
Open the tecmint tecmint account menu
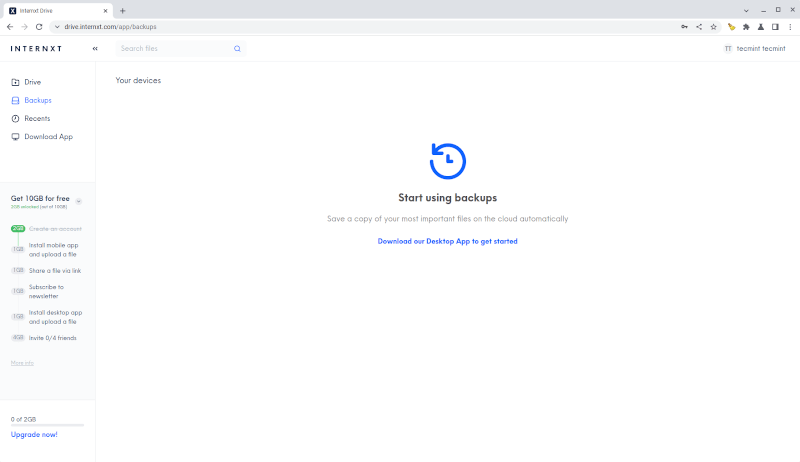[x=755, y=48]
